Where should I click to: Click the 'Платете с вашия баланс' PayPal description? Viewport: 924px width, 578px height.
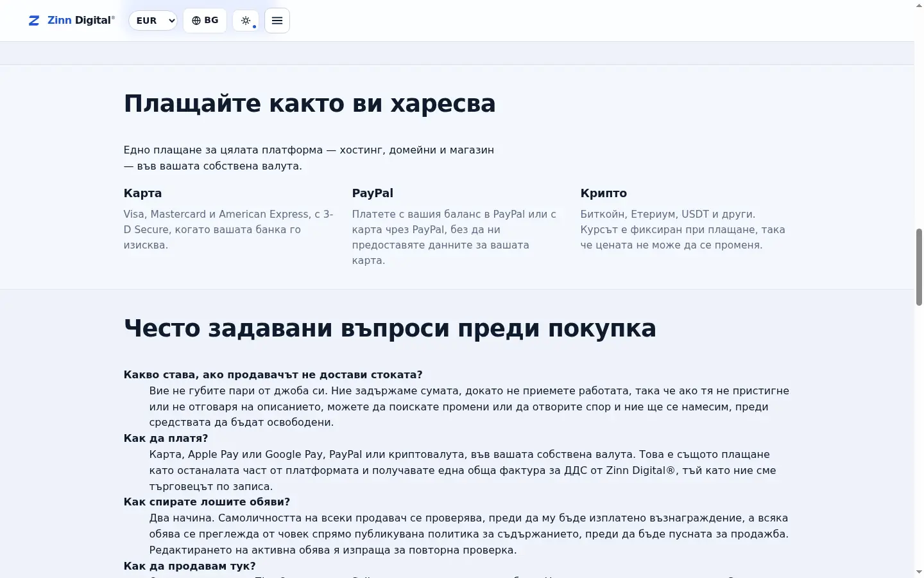pos(454,238)
